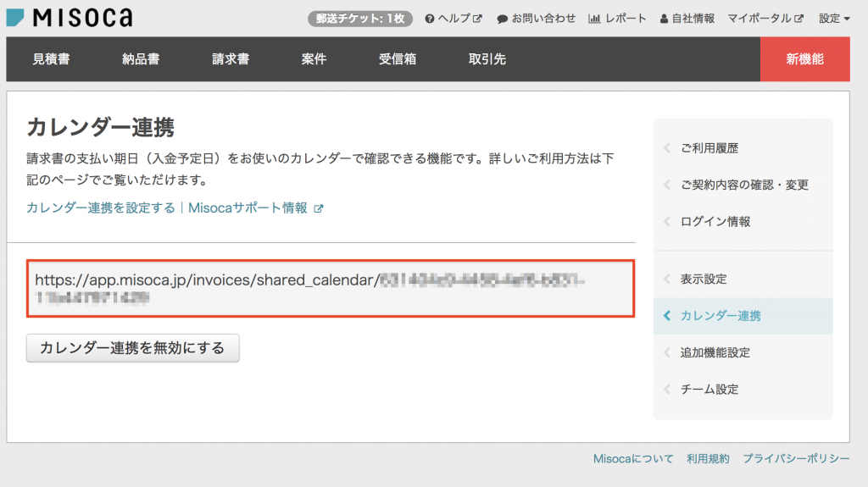The width and height of the screenshot is (868, 487).
Task: Click the ヘルプ question mark icon
Action: 430,19
